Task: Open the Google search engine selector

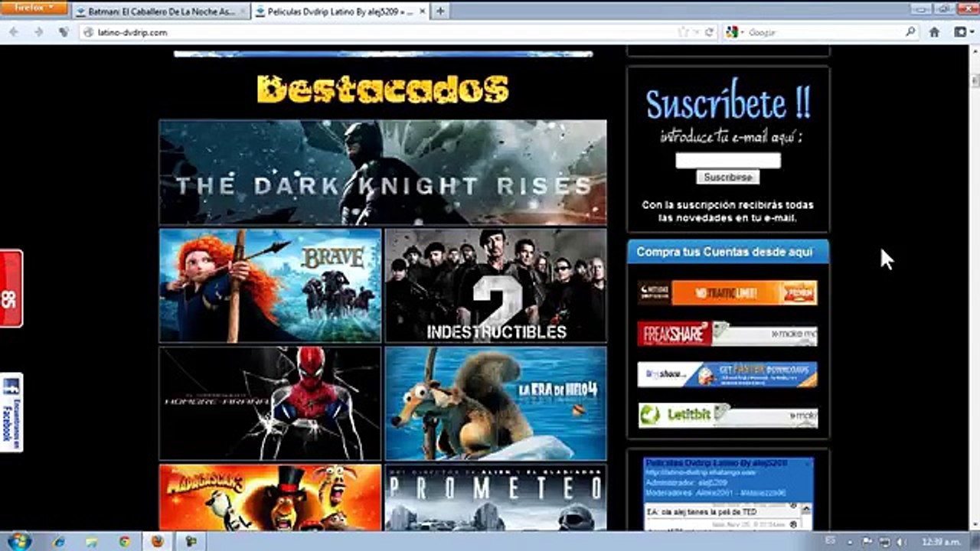Action: (733, 32)
